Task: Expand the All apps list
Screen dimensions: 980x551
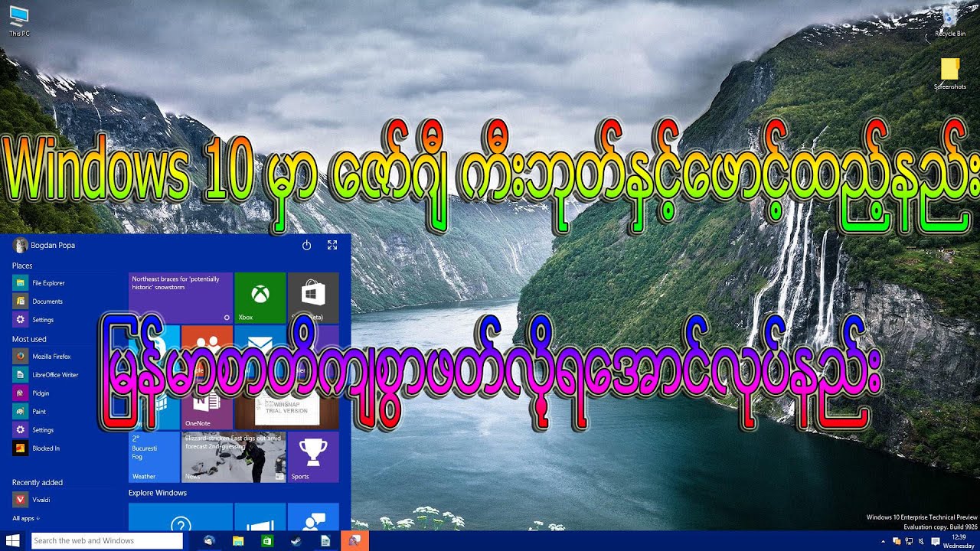Action: [26, 518]
